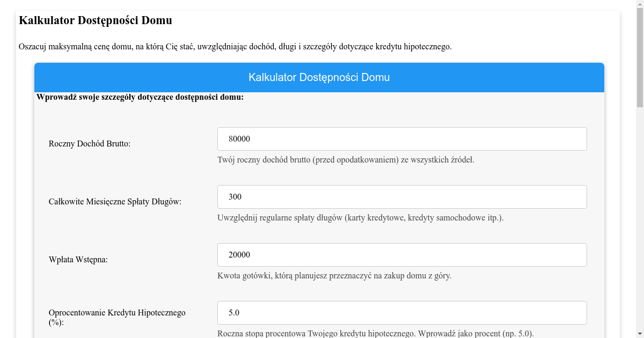Click the scrollbar up arrow
Image resolution: width=644 pixels, height=338 pixels.
click(640, 4)
